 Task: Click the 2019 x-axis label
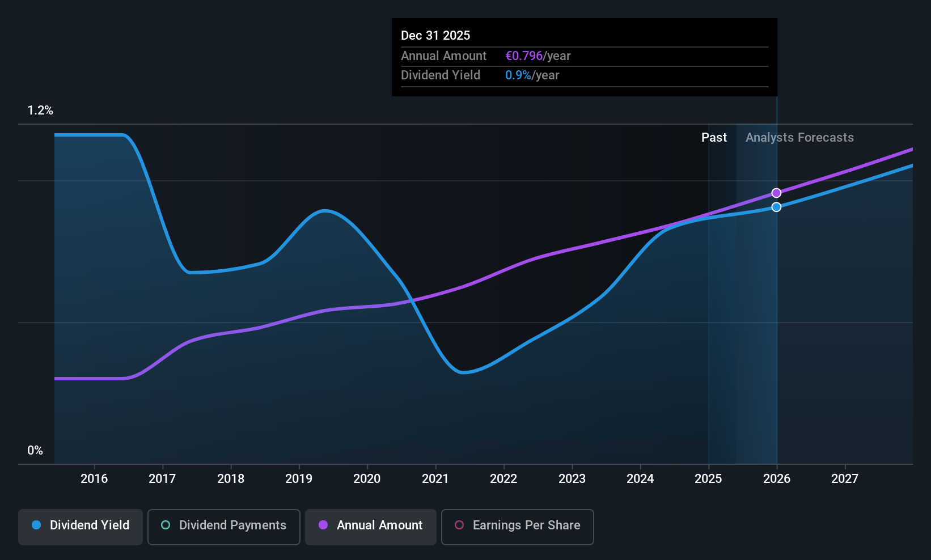299,479
